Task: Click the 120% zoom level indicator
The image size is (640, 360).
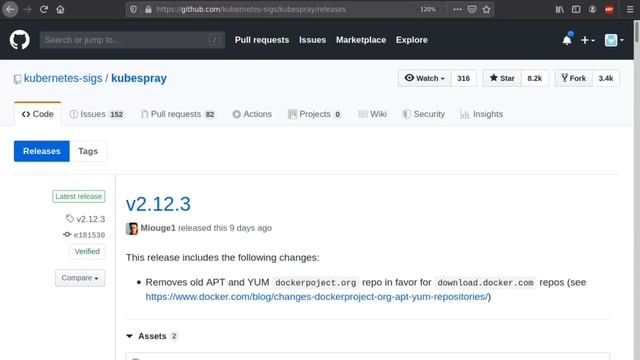Action: coord(428,9)
